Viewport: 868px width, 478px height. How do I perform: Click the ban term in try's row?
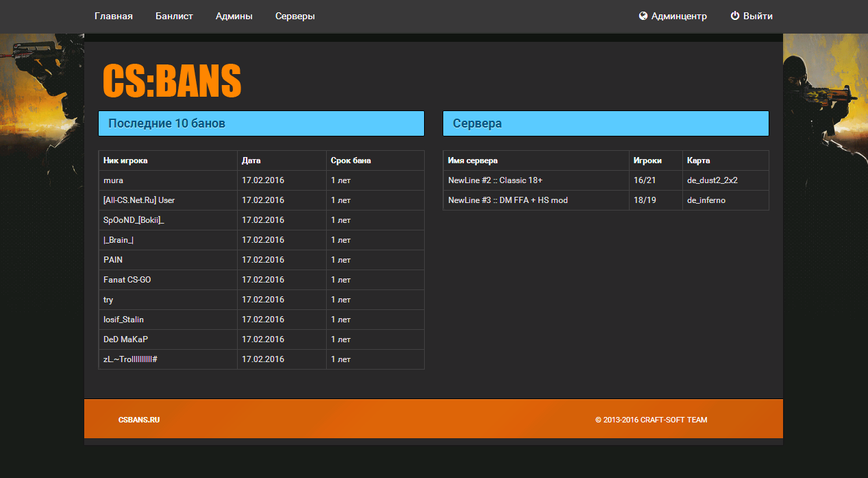(340, 300)
